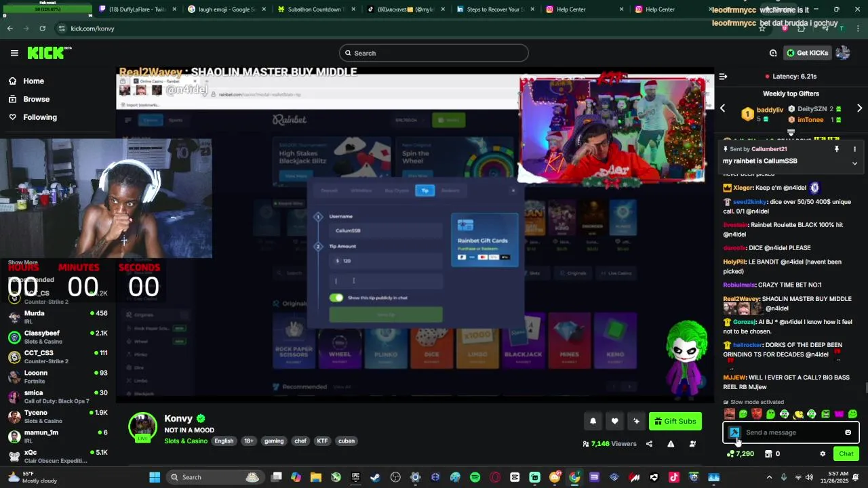This screenshot has width=868, height=488.
Task: Open the Kick hamburger menu
Action: (x=14, y=53)
